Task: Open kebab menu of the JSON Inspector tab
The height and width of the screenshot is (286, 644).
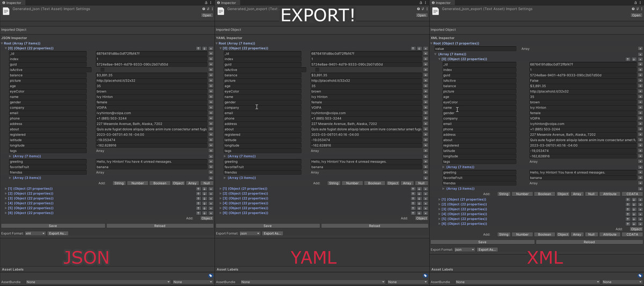Action: [212, 3]
